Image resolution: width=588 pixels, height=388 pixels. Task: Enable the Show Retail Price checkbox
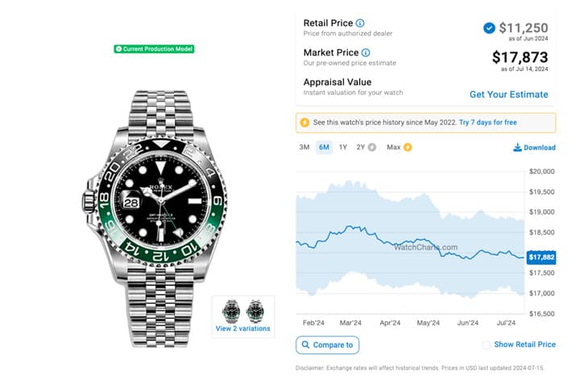[486, 345]
